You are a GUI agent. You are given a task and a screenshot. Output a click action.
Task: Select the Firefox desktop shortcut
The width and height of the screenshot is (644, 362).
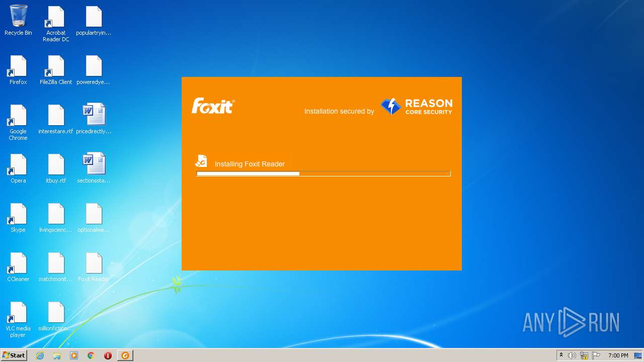coord(18,69)
